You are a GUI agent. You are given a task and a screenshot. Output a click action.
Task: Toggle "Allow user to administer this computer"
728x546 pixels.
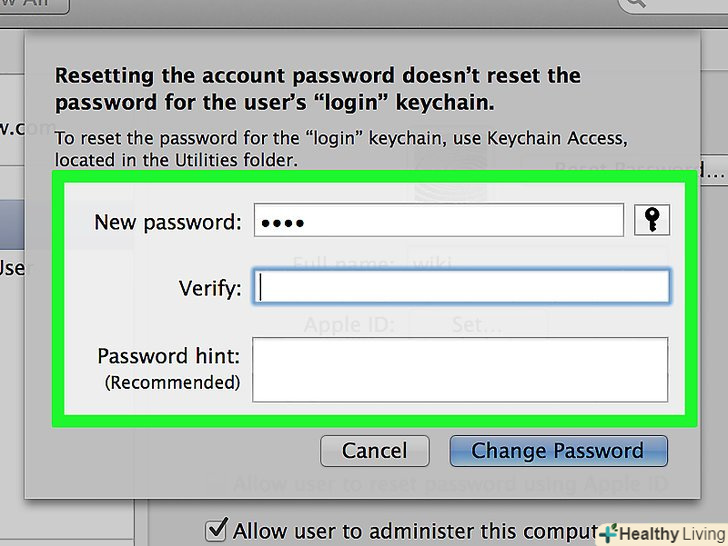point(215,529)
